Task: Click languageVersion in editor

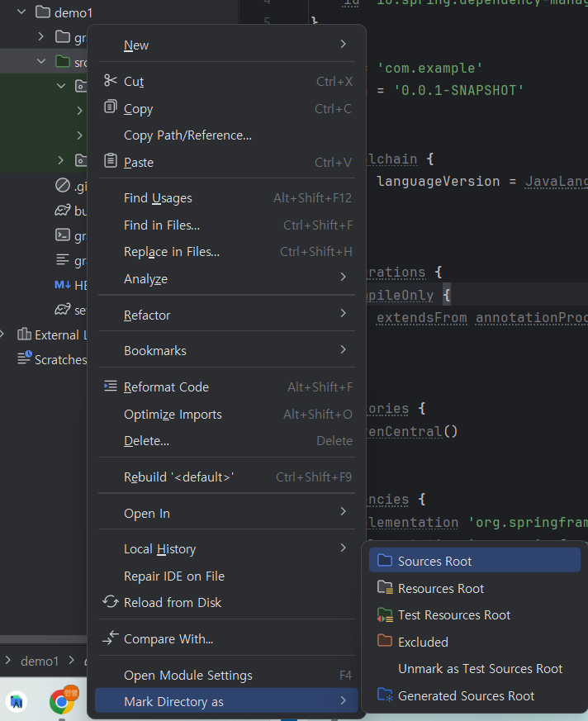Action: (439, 181)
